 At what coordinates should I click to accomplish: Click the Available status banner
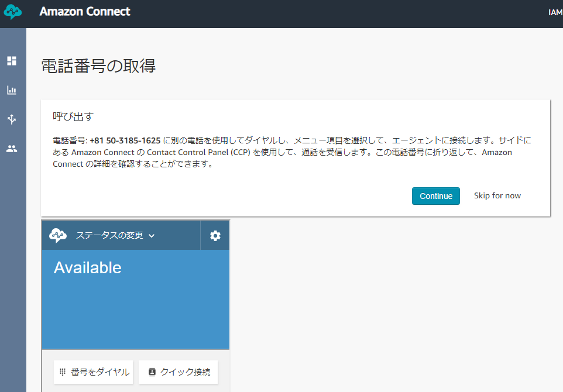136,300
